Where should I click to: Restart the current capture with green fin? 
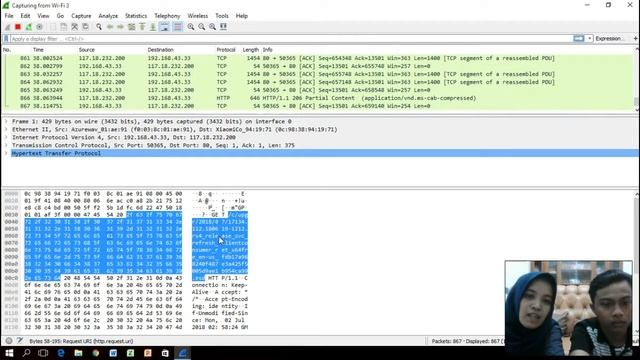point(29,27)
